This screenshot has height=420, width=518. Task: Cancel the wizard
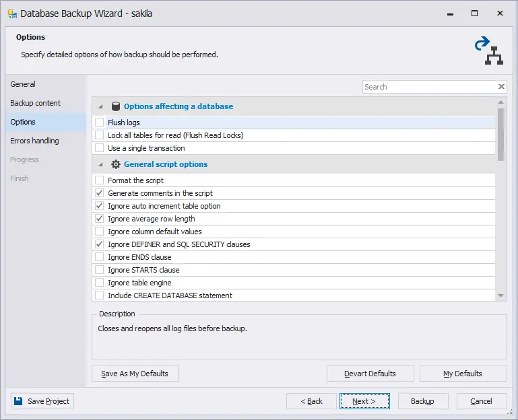point(482,401)
